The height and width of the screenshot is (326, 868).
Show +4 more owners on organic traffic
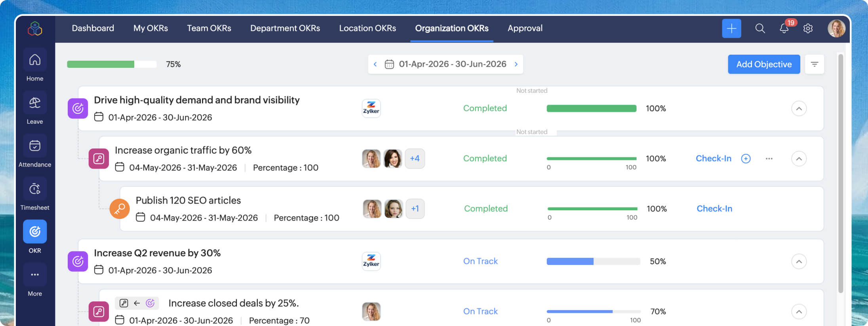coord(415,159)
